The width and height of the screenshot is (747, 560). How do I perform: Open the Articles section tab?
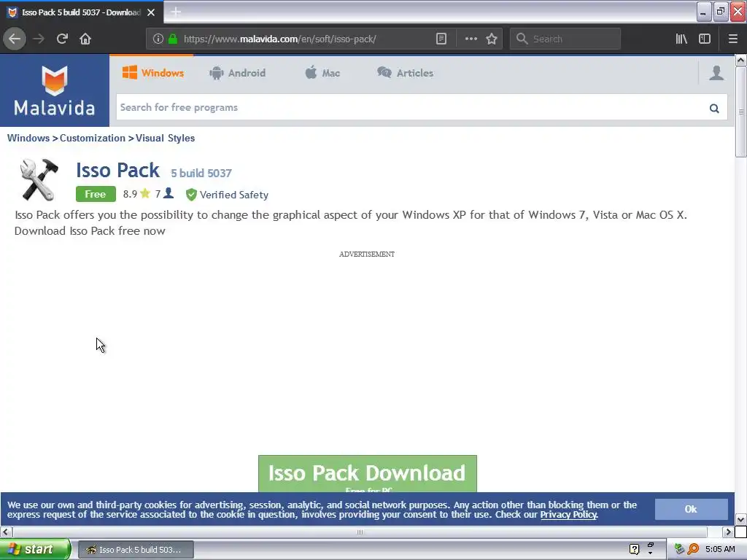tap(406, 73)
